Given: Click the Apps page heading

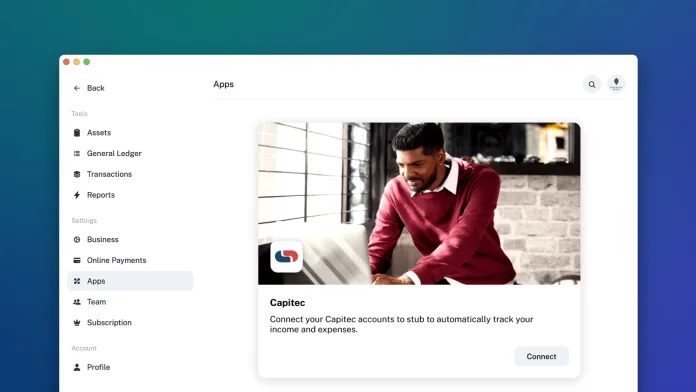Looking at the screenshot, I should [x=223, y=84].
